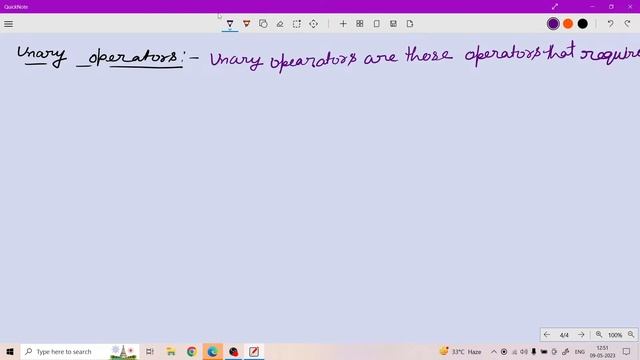
Task: Click the 4/4 page indicator
Action: click(x=564, y=335)
